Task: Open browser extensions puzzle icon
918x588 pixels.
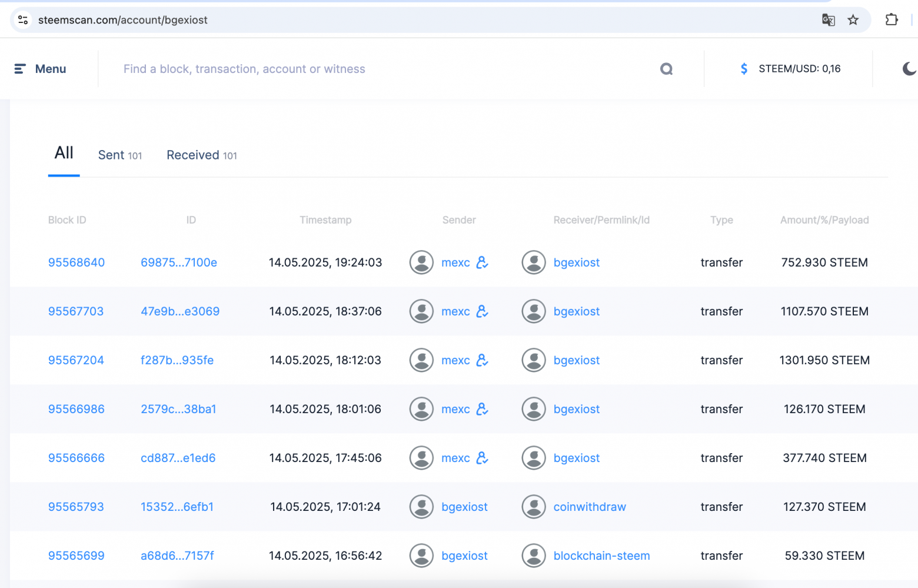Action: point(892,19)
